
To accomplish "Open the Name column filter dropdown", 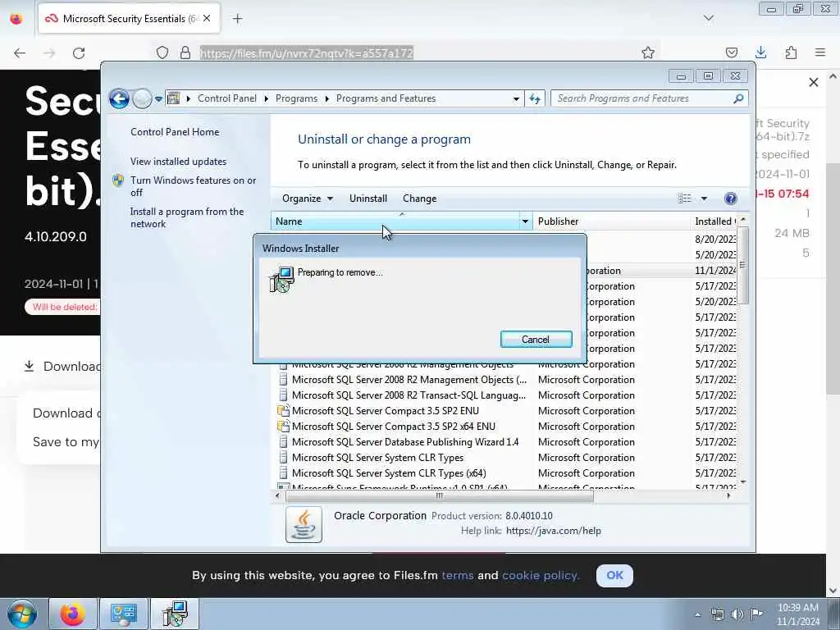I will click(526, 221).
